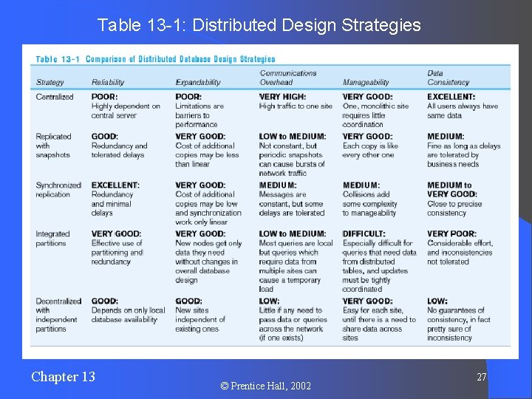Click 'Redundancy and minimal delays' cell

point(112,204)
